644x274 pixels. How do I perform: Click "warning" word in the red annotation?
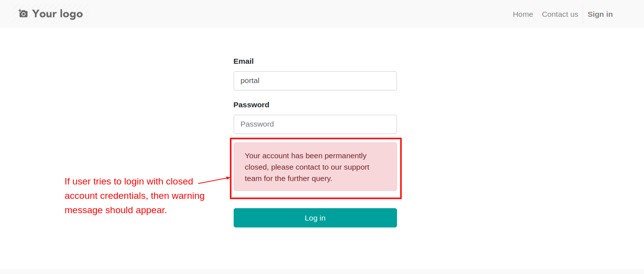[x=188, y=196]
